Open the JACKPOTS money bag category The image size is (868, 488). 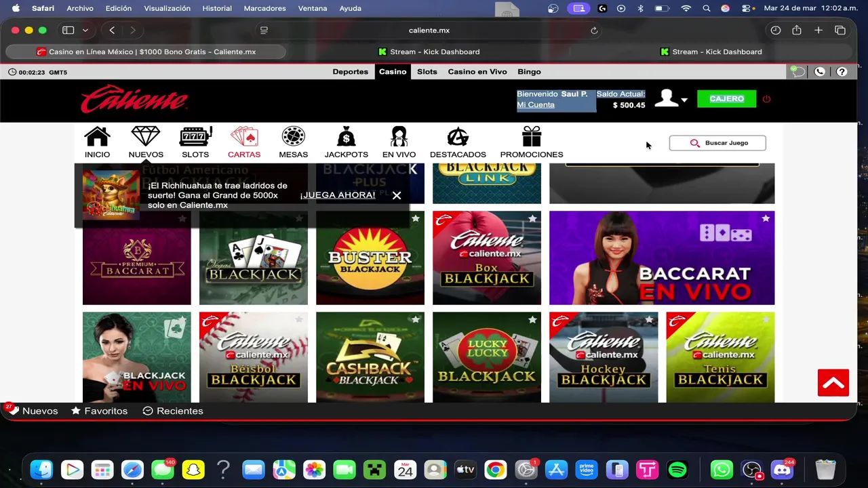pyautogui.click(x=346, y=142)
